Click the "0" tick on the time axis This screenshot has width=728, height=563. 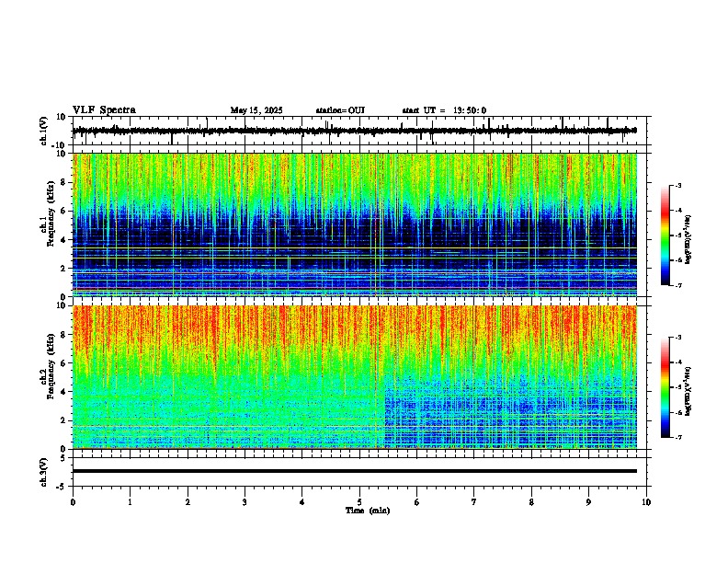[x=73, y=502]
